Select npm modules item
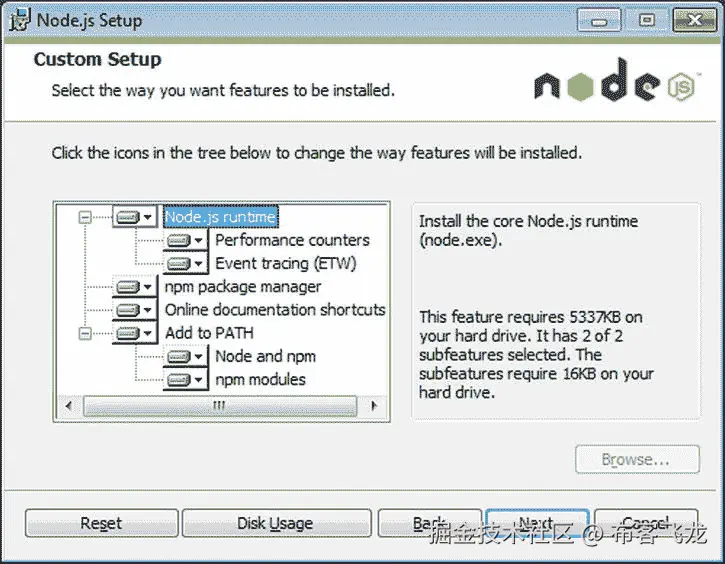This screenshot has width=725, height=564. pyautogui.click(x=260, y=380)
